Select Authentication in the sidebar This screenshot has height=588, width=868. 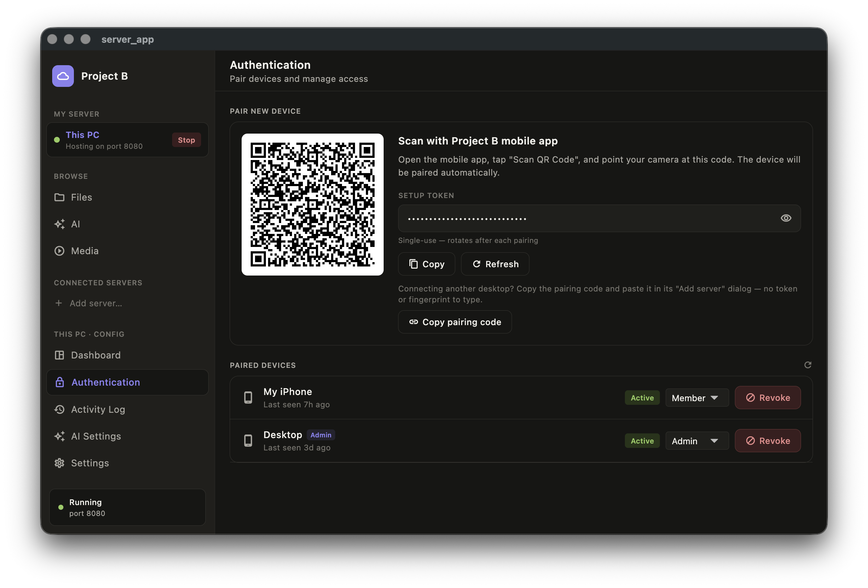[x=127, y=382]
